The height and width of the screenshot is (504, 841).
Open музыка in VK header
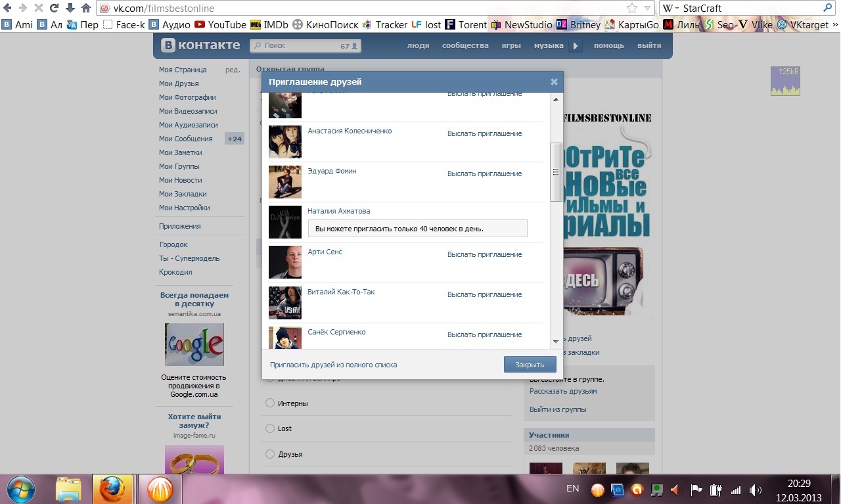click(549, 45)
